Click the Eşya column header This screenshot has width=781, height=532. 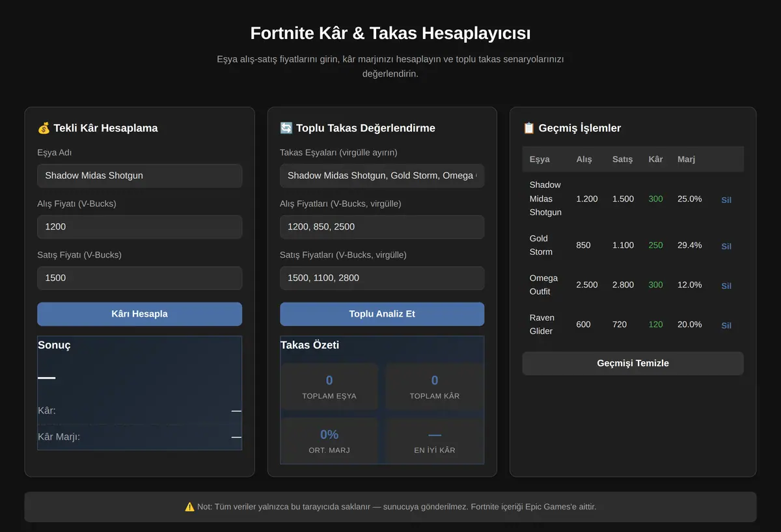click(540, 159)
